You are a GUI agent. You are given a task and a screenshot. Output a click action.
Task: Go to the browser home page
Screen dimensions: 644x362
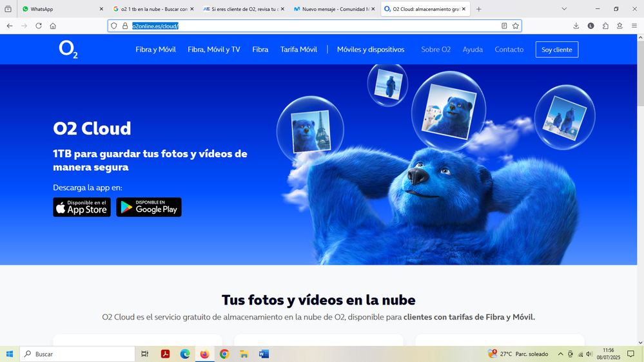(x=53, y=26)
